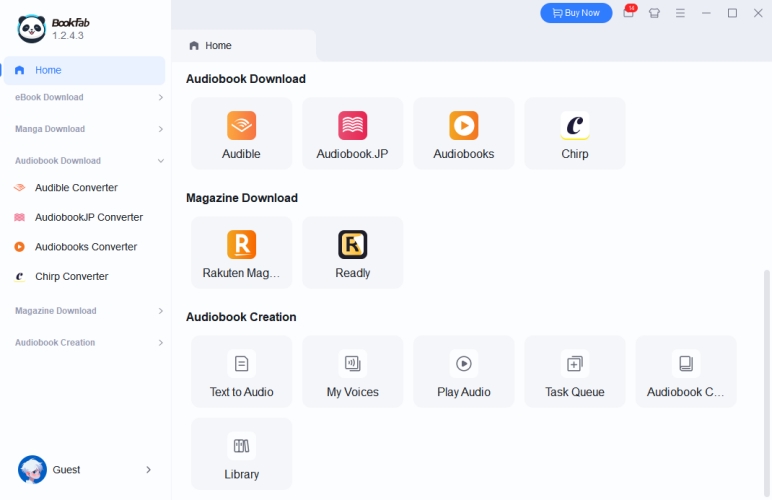Open the Readly magazine tile

(353, 252)
